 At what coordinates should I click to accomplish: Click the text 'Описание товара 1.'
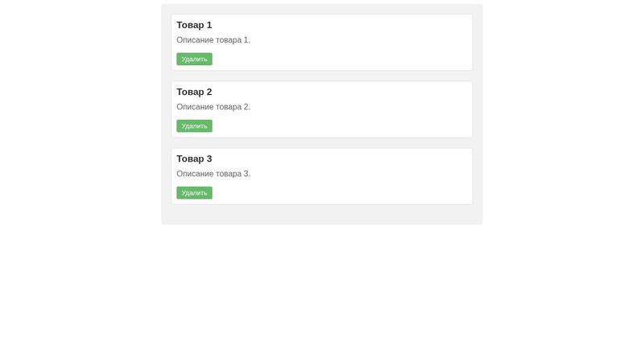click(x=213, y=40)
